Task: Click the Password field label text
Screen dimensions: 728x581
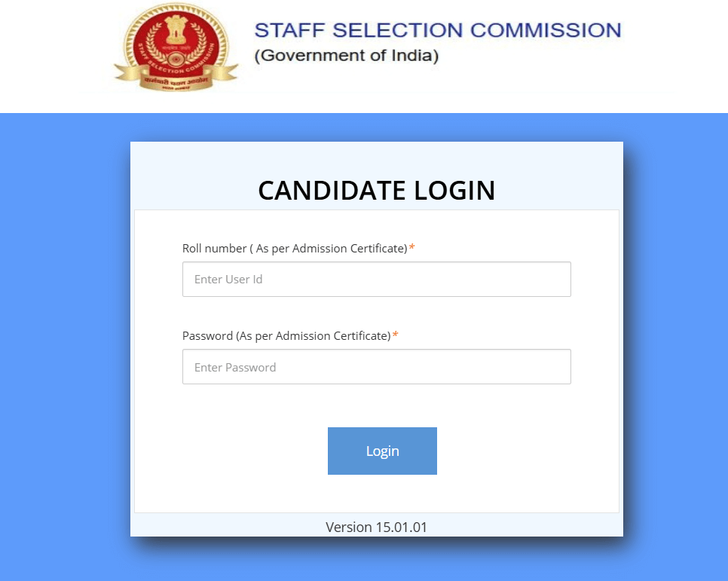Action: tap(286, 336)
